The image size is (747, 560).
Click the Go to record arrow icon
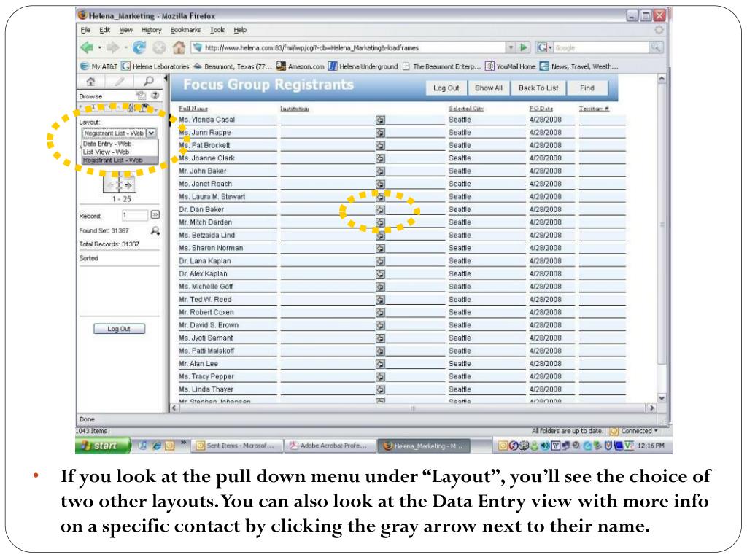tap(155, 215)
